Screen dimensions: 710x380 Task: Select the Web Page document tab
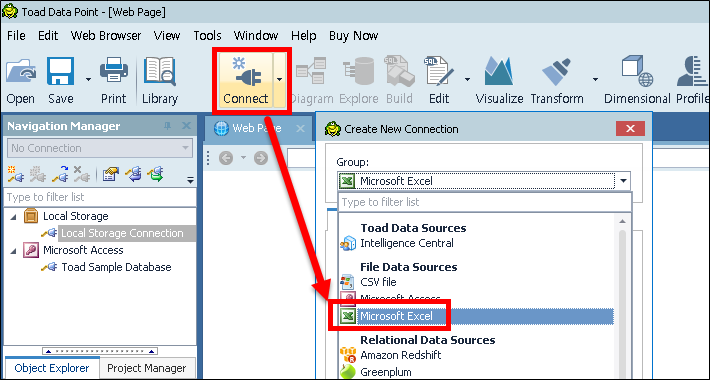(256, 129)
